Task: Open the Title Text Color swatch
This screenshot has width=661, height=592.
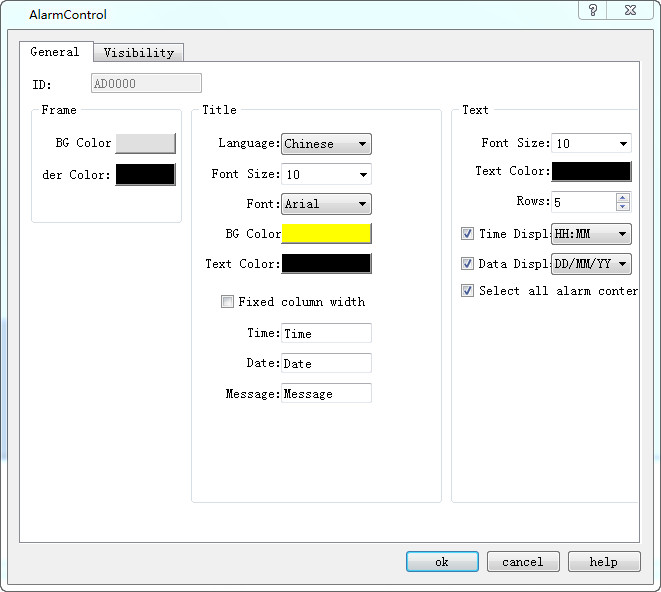Action: 326,264
